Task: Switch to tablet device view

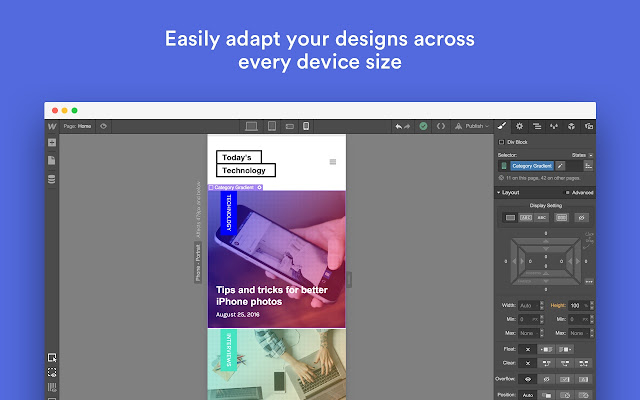Action: [272, 126]
